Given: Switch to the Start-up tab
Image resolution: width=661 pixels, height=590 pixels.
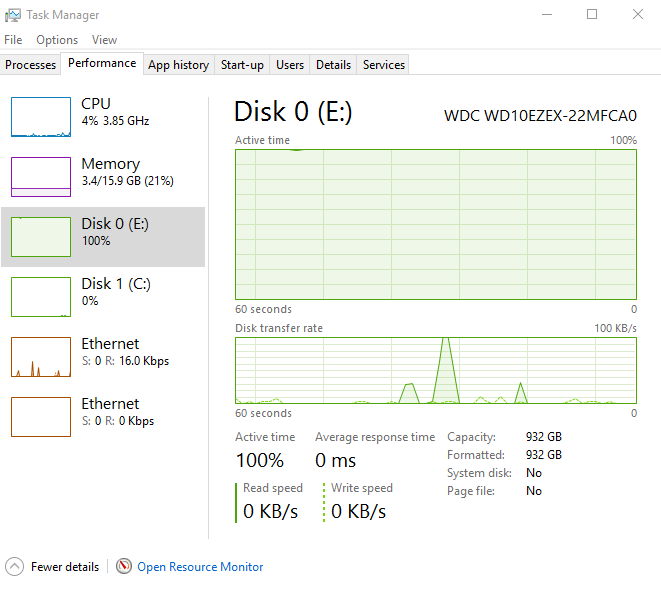Looking at the screenshot, I should tap(242, 65).
